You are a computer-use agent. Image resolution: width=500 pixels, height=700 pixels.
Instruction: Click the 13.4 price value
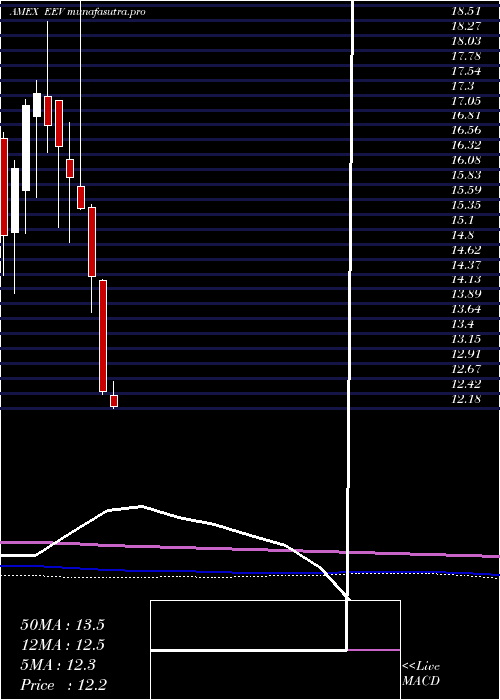tap(462, 324)
